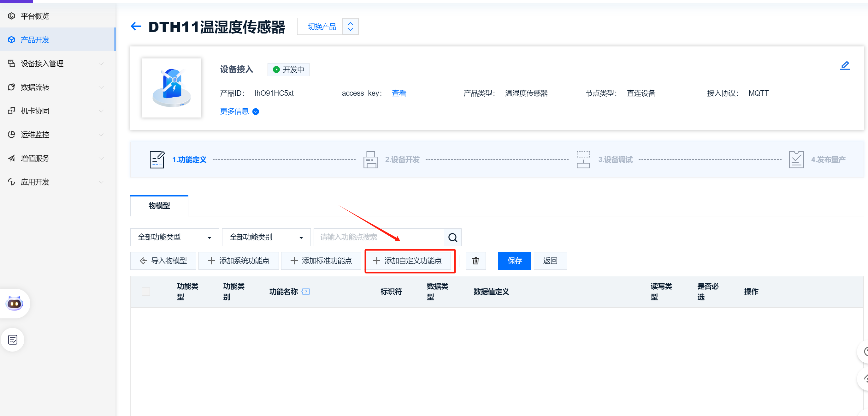Click the help icon next to 功能名称

pos(306,292)
